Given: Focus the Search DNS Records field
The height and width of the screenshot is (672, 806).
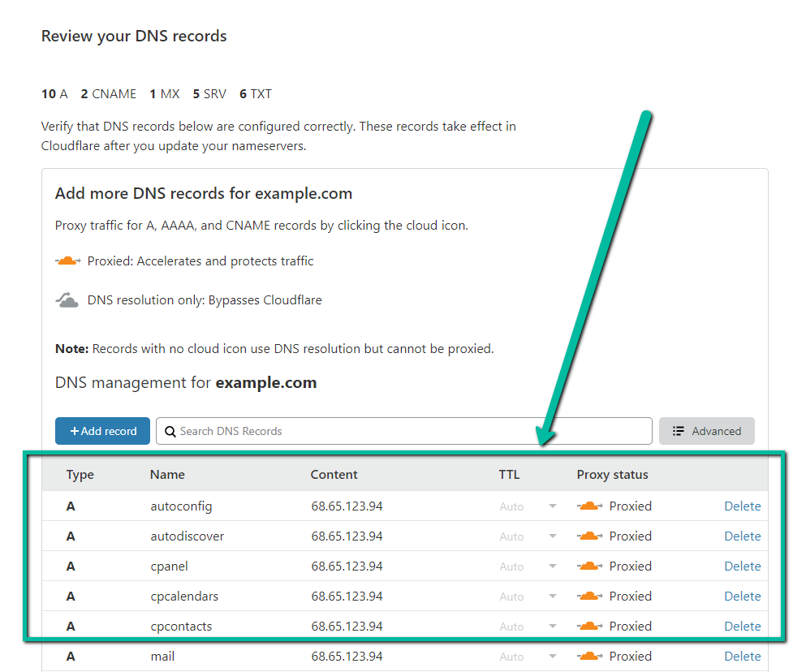Looking at the screenshot, I should [x=404, y=431].
